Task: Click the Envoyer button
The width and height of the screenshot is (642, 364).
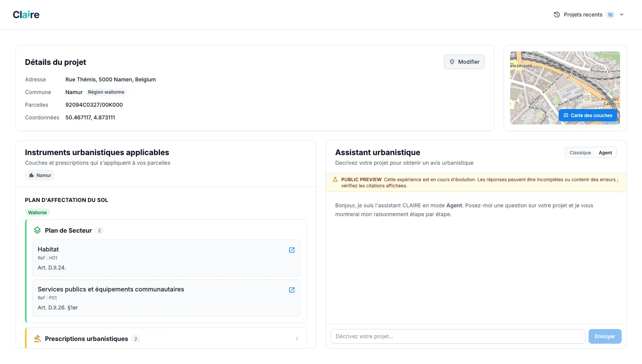Action: tap(605, 336)
